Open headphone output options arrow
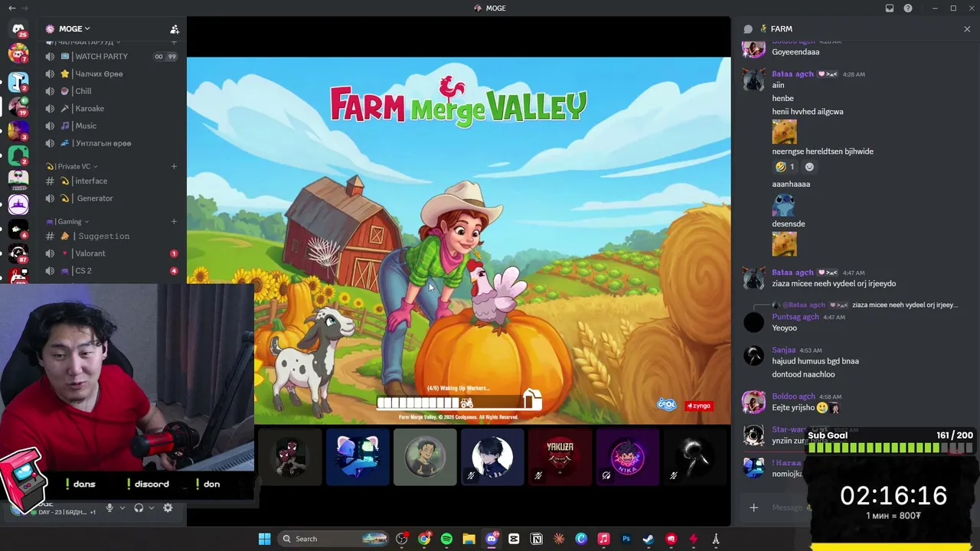The height and width of the screenshot is (551, 980). coord(152,508)
